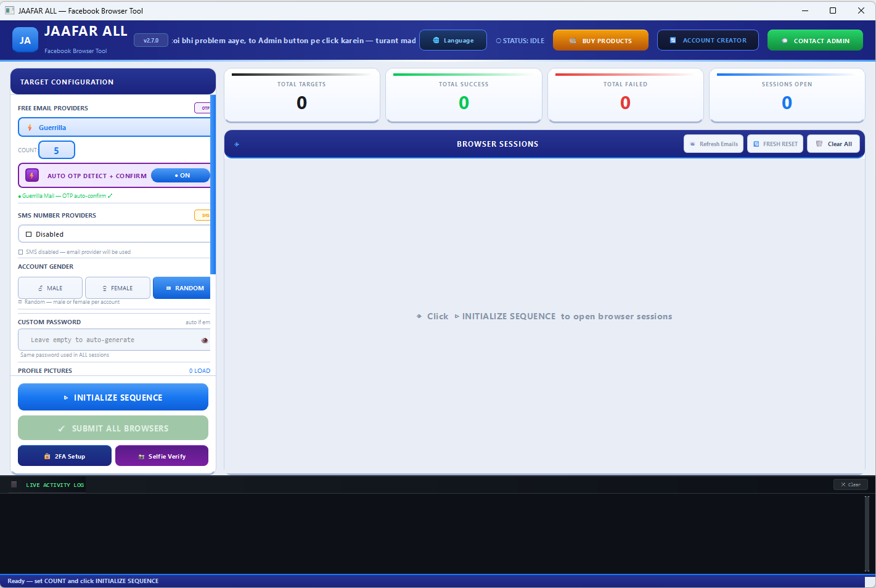Screen dimensions: 876x588
Task: Open the 0 LOAD profile pictures link
Action: point(200,371)
